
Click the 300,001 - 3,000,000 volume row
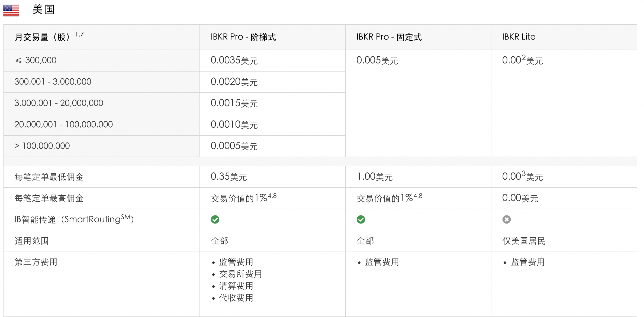(53, 82)
